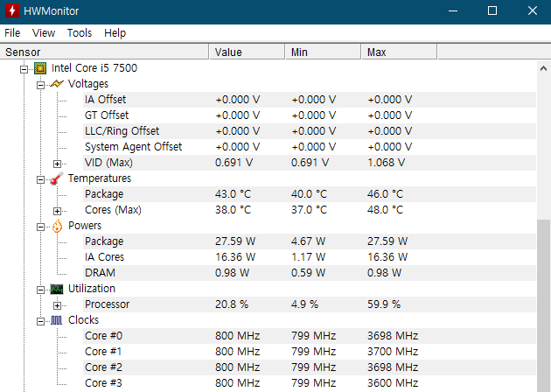The image size is (551, 392).
Task: Select the GT Offset row
Action: 310,115
